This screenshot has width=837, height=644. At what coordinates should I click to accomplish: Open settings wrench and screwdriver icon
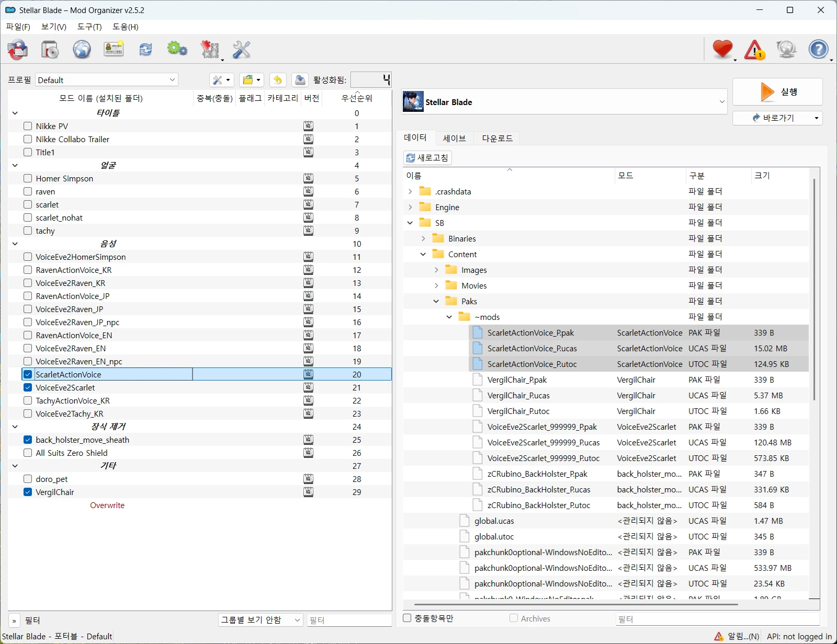pyautogui.click(x=241, y=50)
